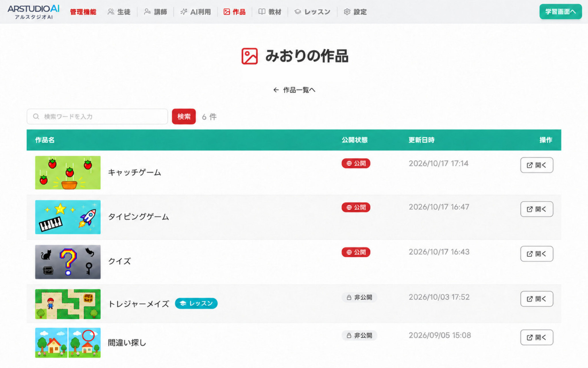The width and height of the screenshot is (588, 368).
Task: Click the 間違い探し title
Action: tap(127, 342)
